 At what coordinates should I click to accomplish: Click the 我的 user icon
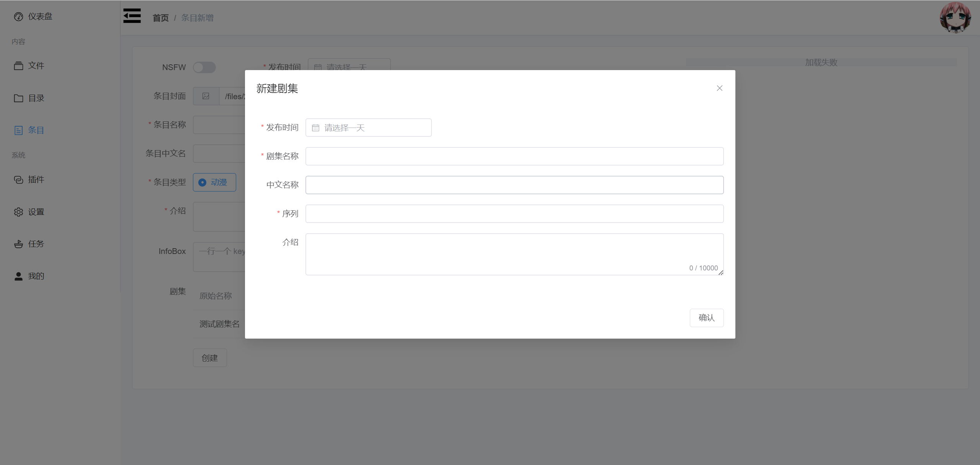[18, 276]
